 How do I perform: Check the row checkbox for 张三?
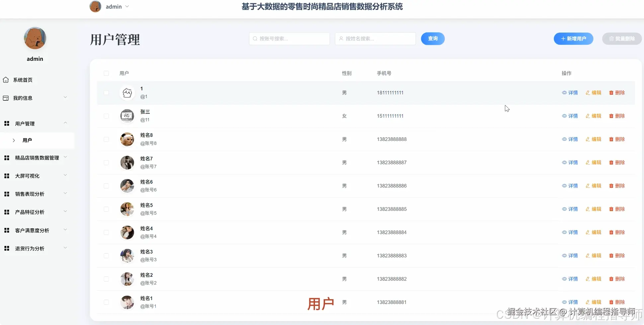106,116
